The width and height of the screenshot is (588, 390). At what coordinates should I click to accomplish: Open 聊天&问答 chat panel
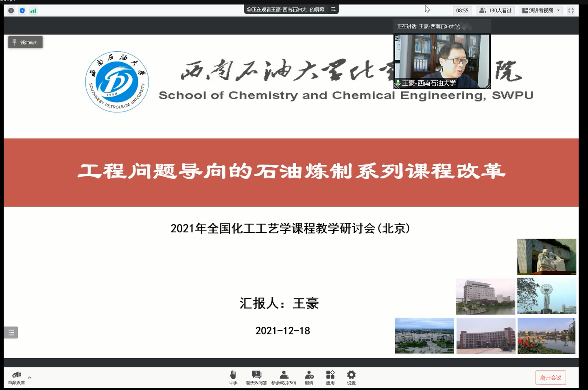256,378
